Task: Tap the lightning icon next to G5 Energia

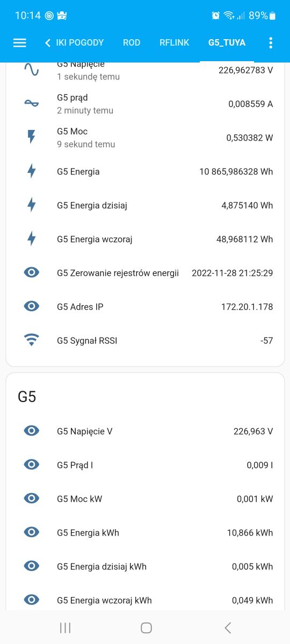Action: [32, 171]
